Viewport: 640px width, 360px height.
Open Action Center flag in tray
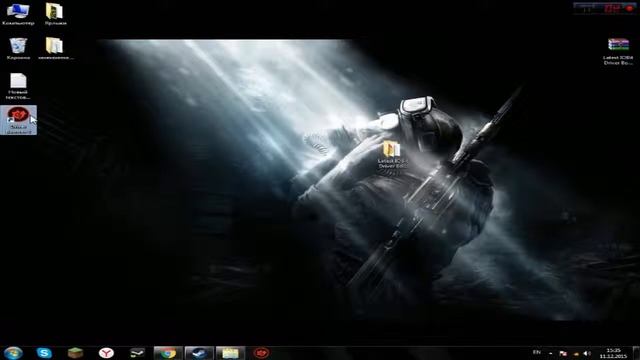[563, 353]
